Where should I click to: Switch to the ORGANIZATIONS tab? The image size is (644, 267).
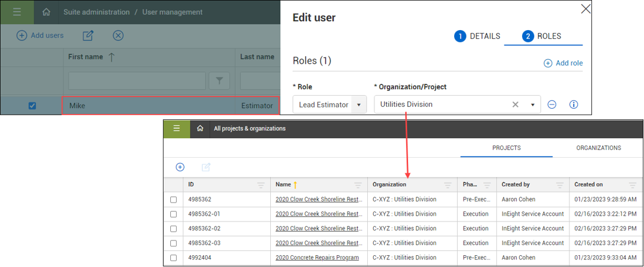[598, 148]
